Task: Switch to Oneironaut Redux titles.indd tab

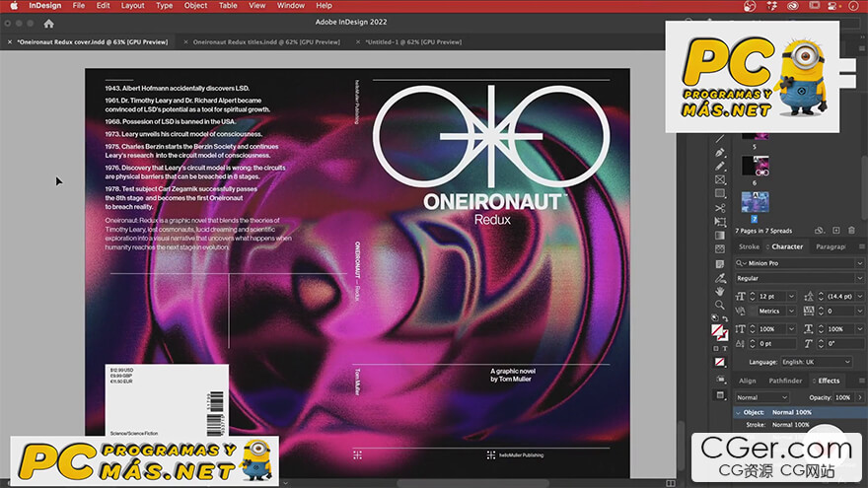Action: coord(266,42)
